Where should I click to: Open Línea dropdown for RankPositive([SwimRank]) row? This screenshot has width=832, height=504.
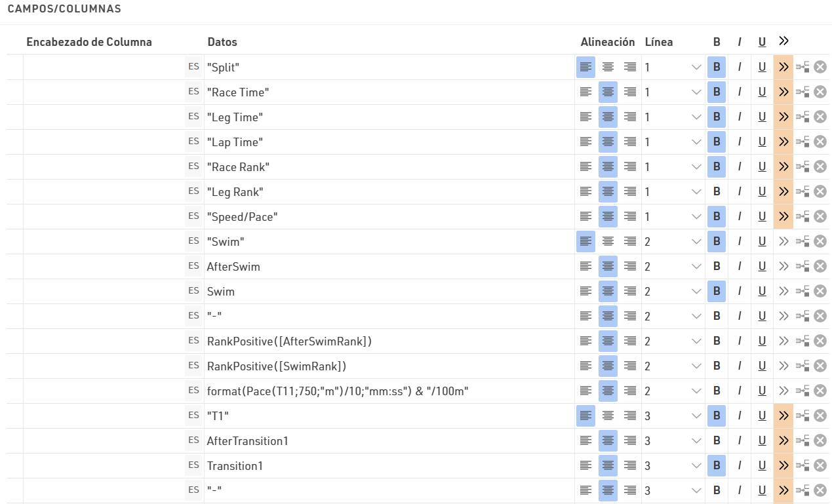696,366
